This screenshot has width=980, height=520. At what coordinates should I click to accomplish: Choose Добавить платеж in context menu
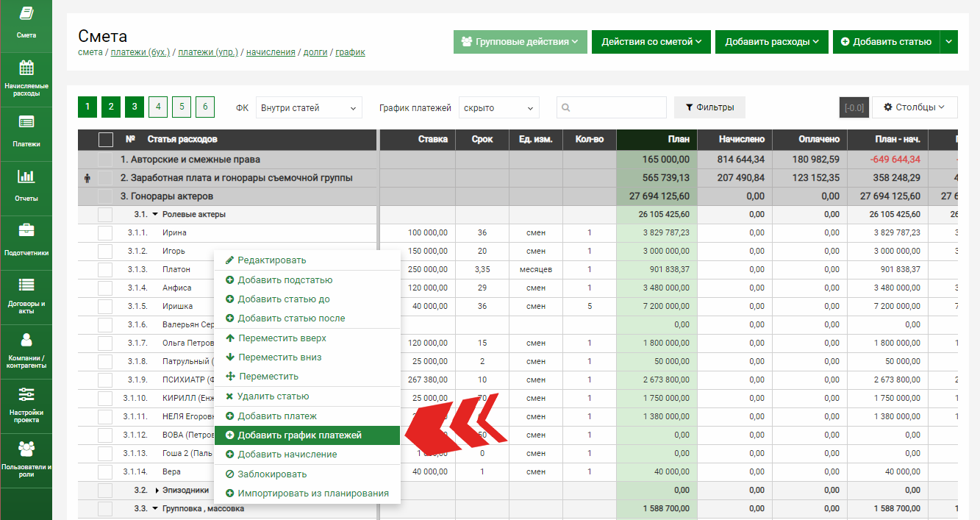(x=307, y=416)
